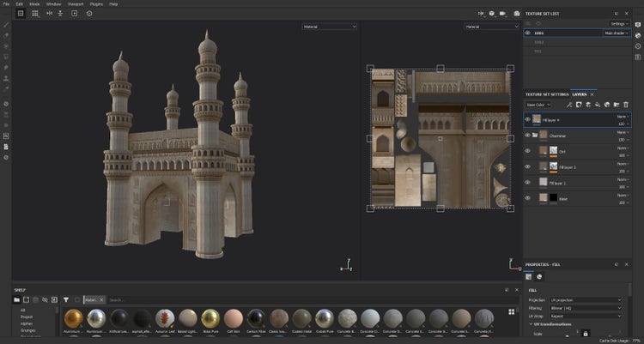Select the Eraser tool in left toolbar
The image size is (644, 344).
click(x=6, y=35)
